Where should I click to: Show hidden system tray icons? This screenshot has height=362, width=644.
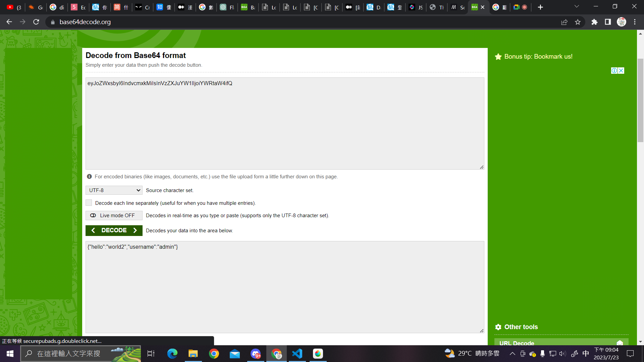512,354
